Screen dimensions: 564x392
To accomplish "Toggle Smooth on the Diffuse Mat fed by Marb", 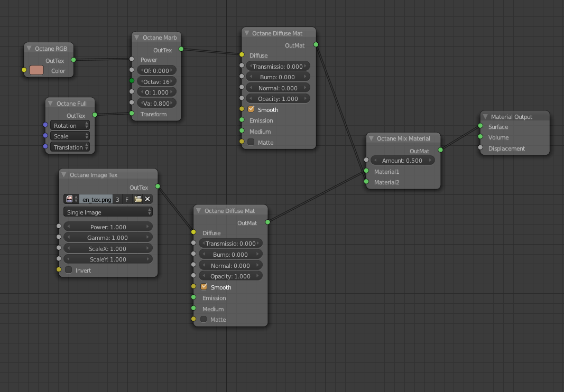I will pyautogui.click(x=251, y=109).
